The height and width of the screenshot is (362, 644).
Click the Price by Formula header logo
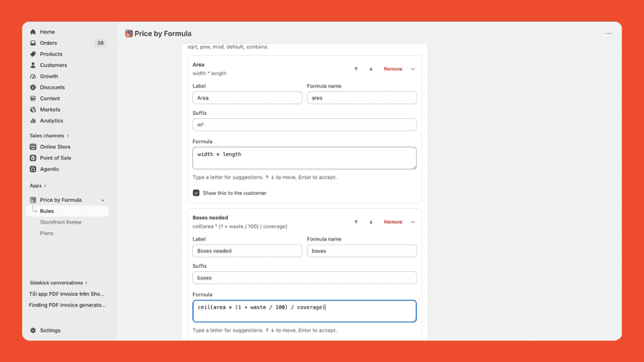[x=129, y=33]
